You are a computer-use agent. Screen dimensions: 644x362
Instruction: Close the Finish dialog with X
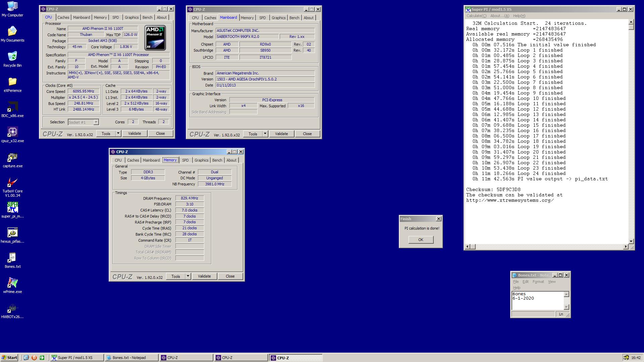coord(438,219)
